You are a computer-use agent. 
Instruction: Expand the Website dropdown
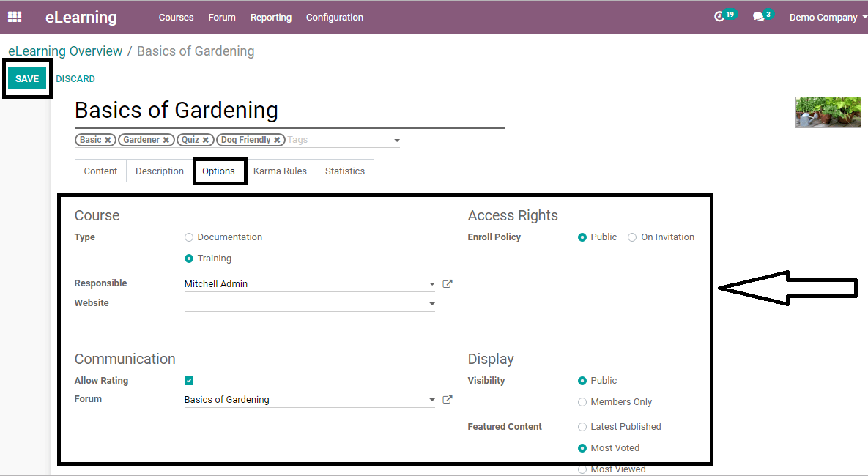pyautogui.click(x=431, y=304)
